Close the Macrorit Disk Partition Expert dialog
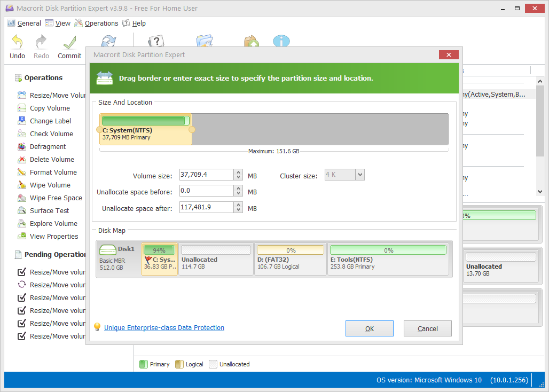This screenshot has height=392, width=549. [x=449, y=54]
